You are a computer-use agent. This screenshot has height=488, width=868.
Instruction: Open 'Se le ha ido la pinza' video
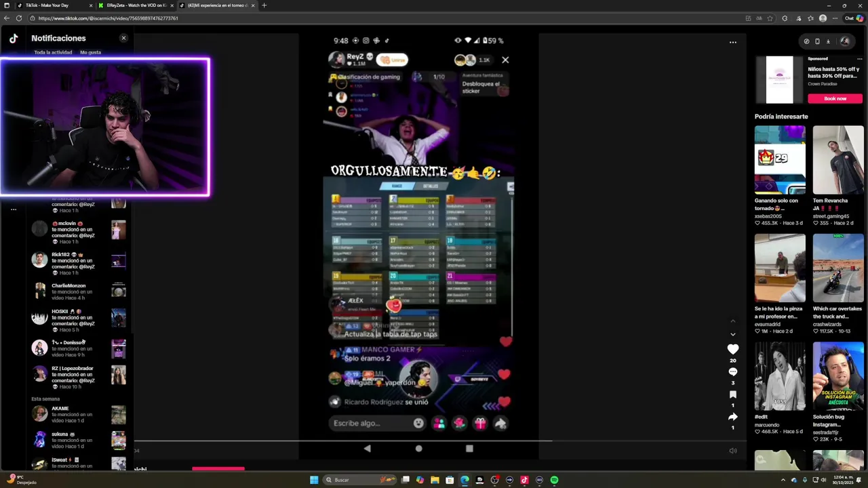coord(780,268)
